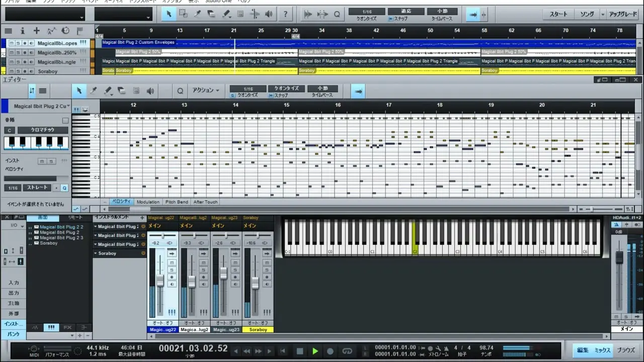Select the Bank tab in mixer sidebar
This screenshot has height=362, width=644.
[14, 334]
